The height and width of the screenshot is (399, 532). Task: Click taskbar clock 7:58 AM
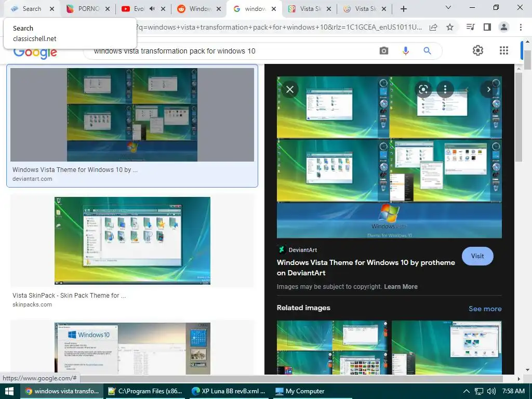click(x=513, y=391)
